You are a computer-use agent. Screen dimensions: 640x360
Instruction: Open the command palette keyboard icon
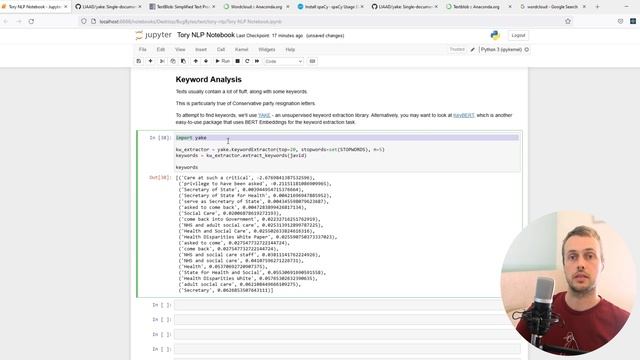[312, 61]
